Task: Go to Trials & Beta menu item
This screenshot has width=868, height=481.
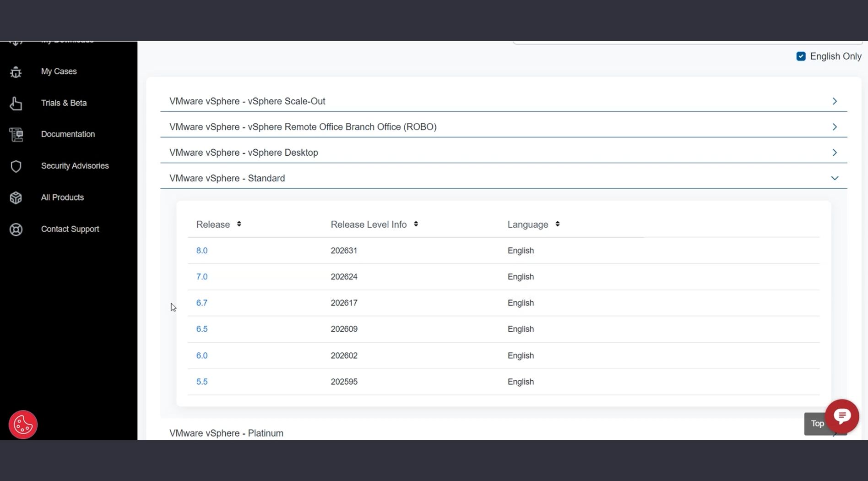Action: tap(64, 103)
